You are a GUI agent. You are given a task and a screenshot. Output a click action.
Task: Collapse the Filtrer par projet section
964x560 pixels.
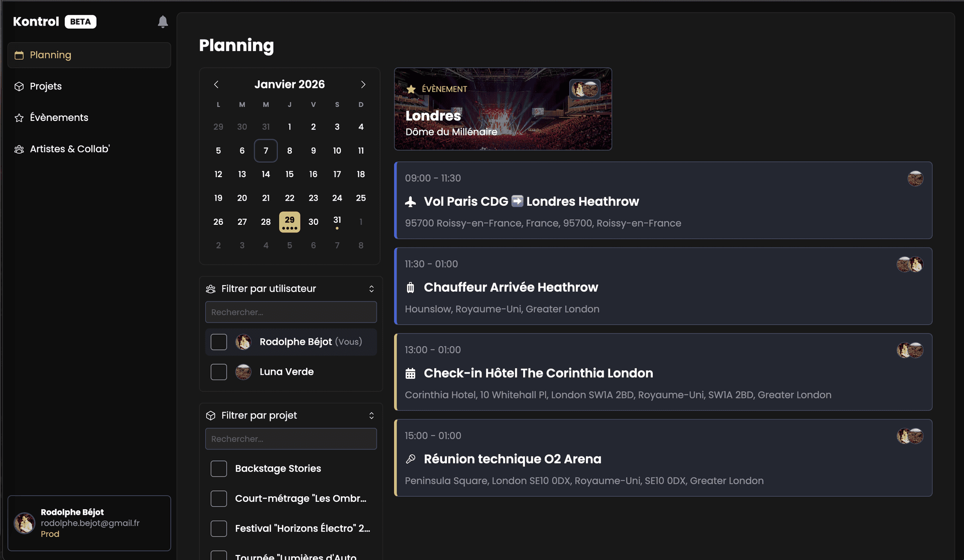pos(372,415)
